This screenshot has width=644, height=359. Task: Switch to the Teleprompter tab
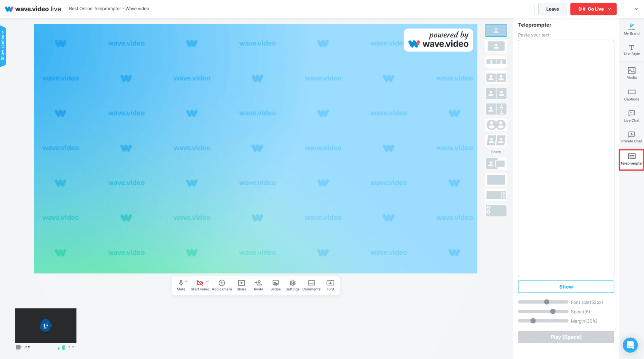pos(631,159)
